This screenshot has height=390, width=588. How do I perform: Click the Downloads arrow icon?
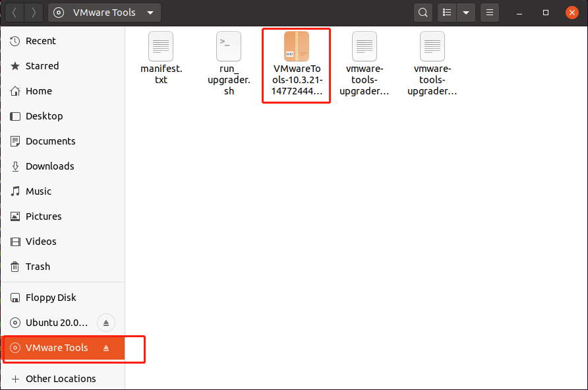(x=15, y=166)
